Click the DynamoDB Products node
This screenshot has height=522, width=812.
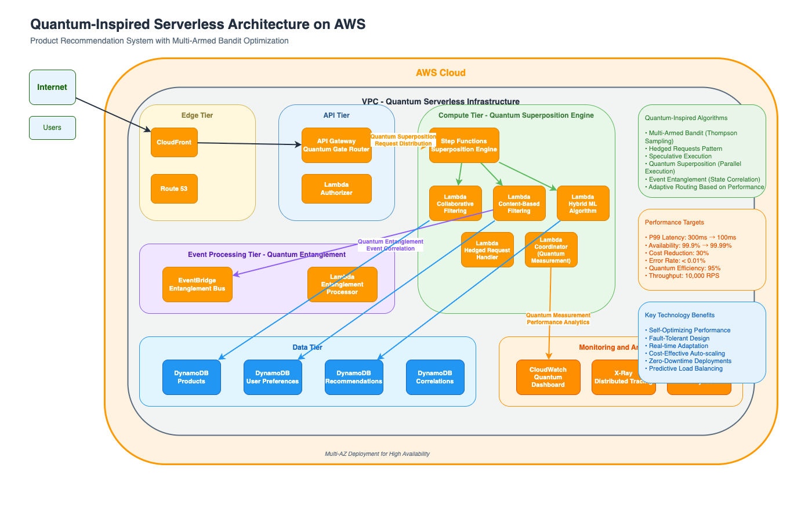[191, 377]
